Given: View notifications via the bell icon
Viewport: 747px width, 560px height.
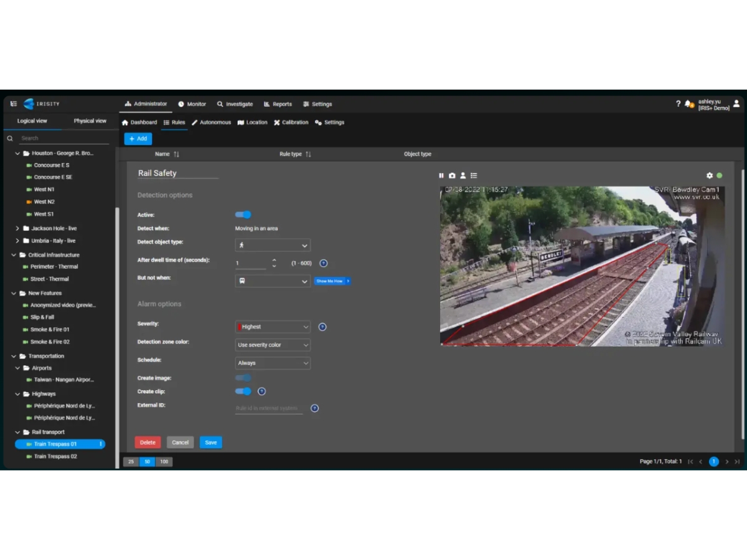Looking at the screenshot, I should tap(688, 104).
